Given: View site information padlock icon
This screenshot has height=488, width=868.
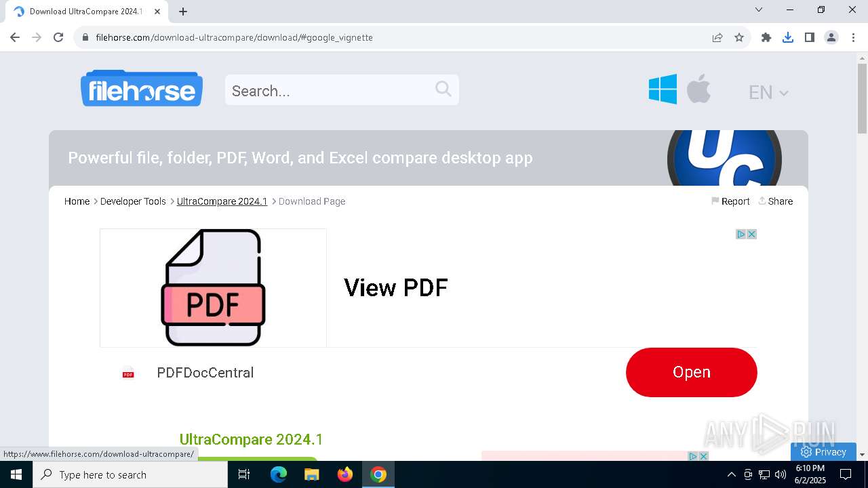Looking at the screenshot, I should pyautogui.click(x=85, y=37).
